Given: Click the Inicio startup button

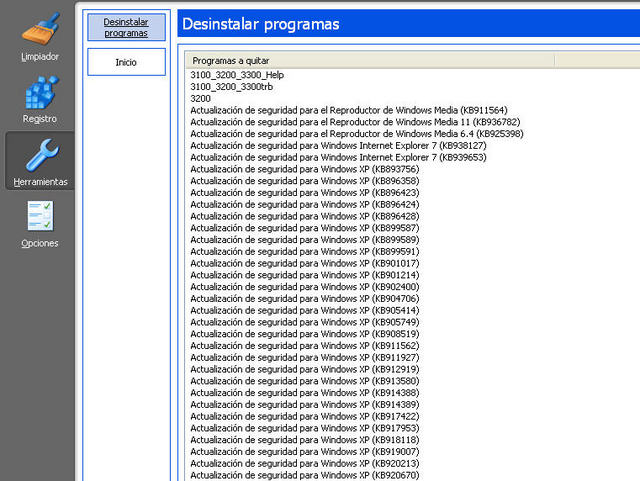Looking at the screenshot, I should click(x=126, y=62).
